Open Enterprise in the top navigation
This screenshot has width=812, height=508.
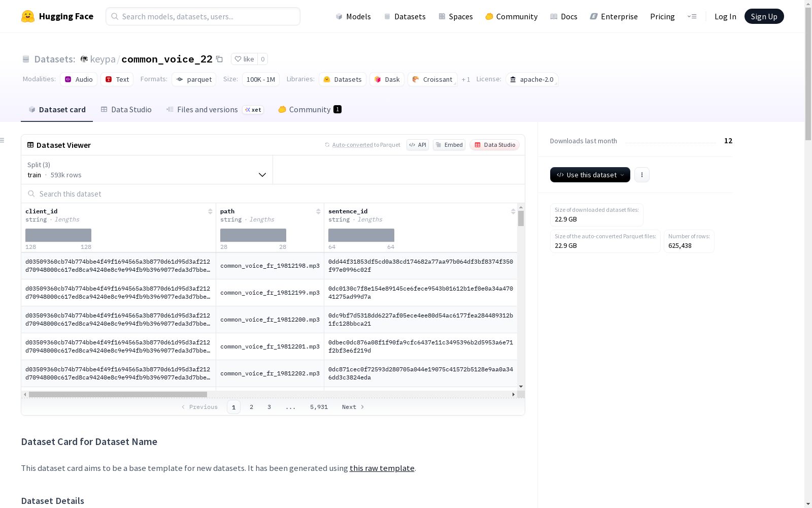(x=614, y=16)
